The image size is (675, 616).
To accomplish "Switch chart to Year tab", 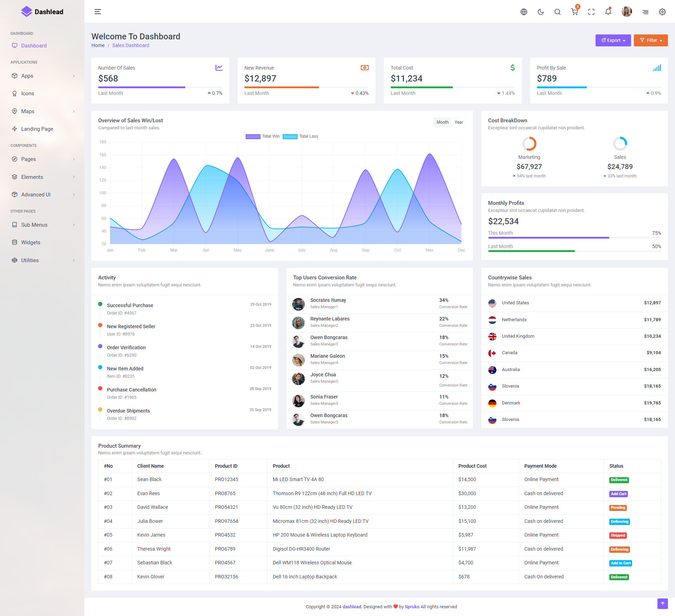I will tap(459, 122).
